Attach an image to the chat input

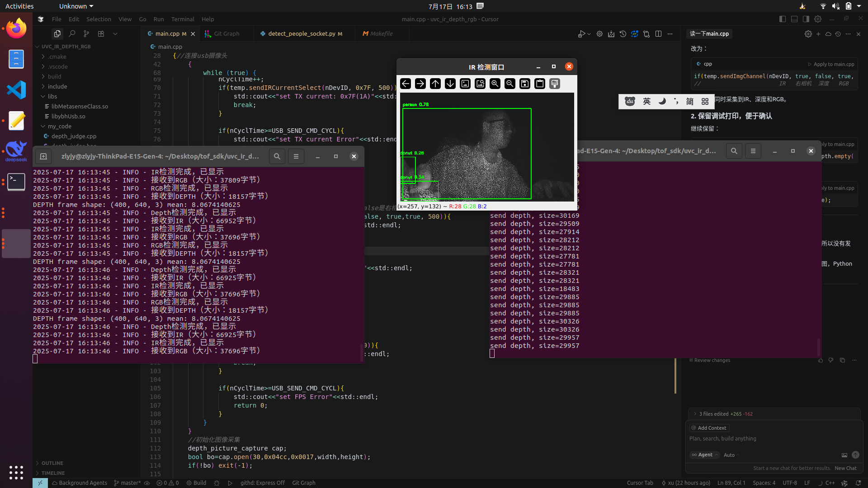point(844,455)
